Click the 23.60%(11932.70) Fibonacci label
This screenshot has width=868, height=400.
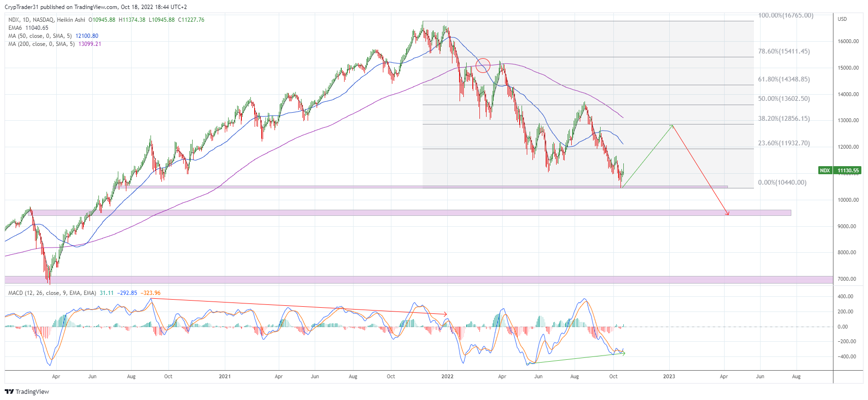point(784,143)
